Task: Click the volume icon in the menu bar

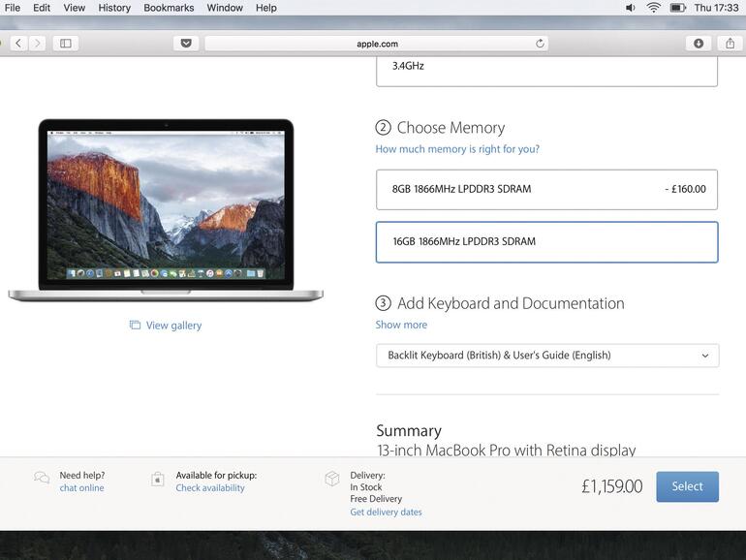Action: pos(630,8)
